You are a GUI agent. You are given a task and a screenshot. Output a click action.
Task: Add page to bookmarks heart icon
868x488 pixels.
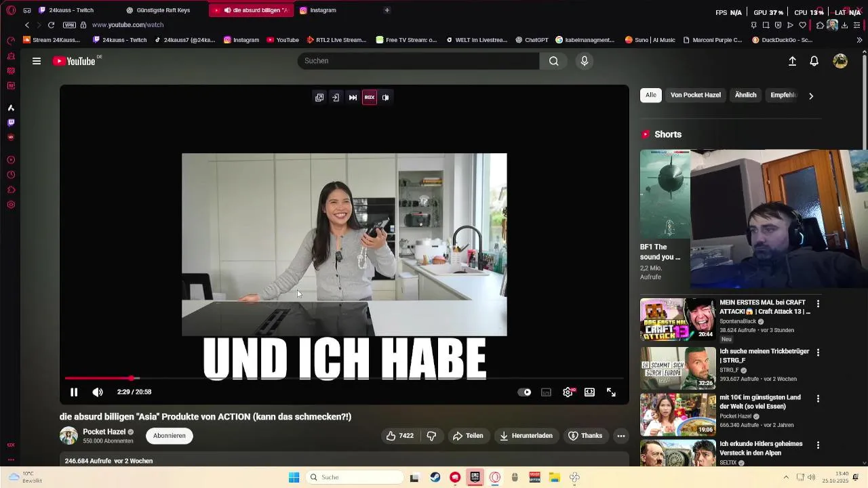[x=802, y=25]
